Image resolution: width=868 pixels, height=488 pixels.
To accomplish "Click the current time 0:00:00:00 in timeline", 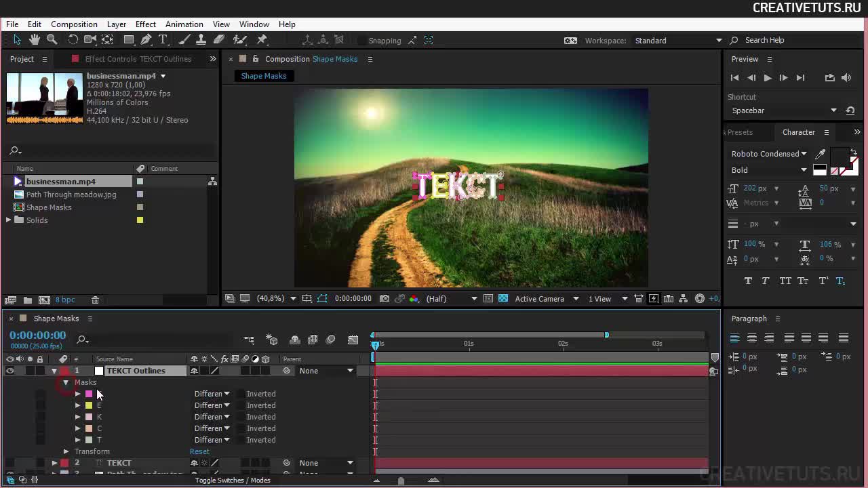I will click(37, 335).
